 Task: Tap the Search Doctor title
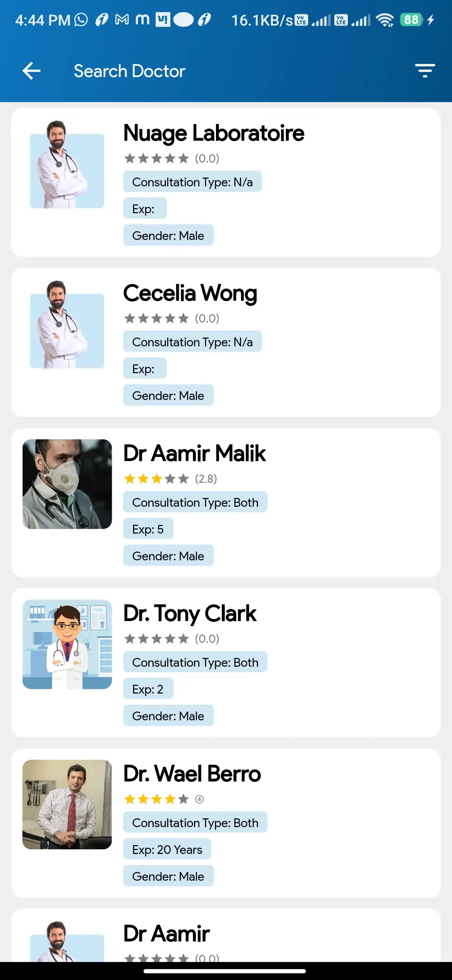point(130,70)
